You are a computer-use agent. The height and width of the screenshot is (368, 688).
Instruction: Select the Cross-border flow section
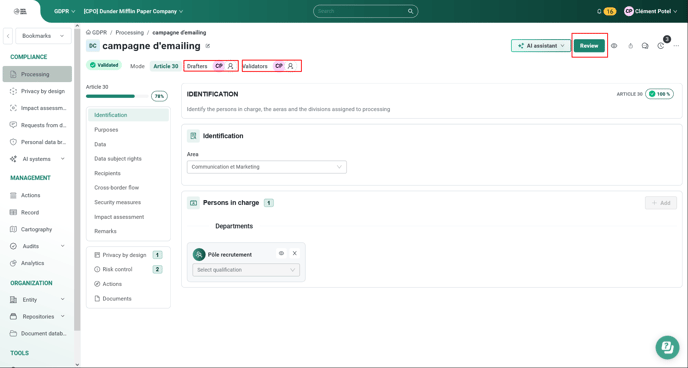128,188
